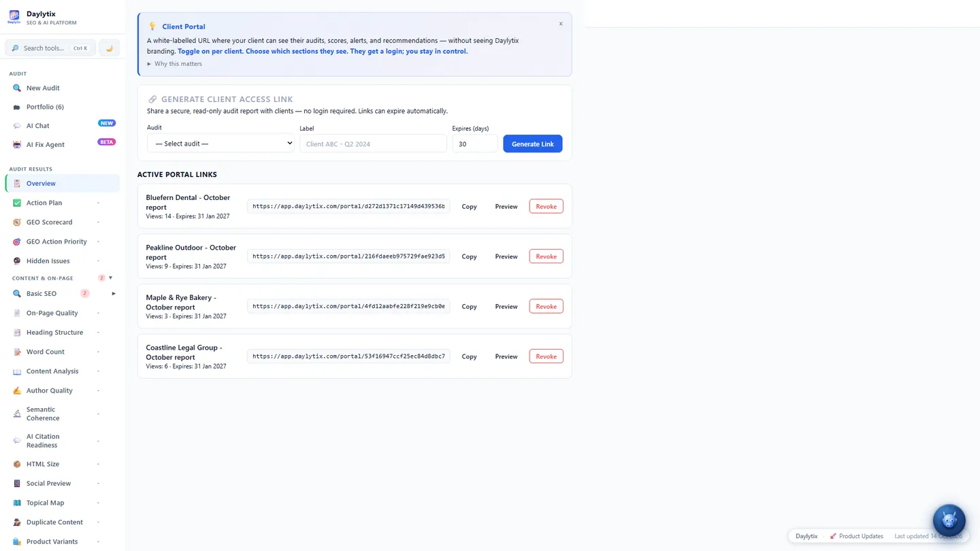Revoke the Bluefern Dental link
Screen dimensions: 980x551
(546, 206)
